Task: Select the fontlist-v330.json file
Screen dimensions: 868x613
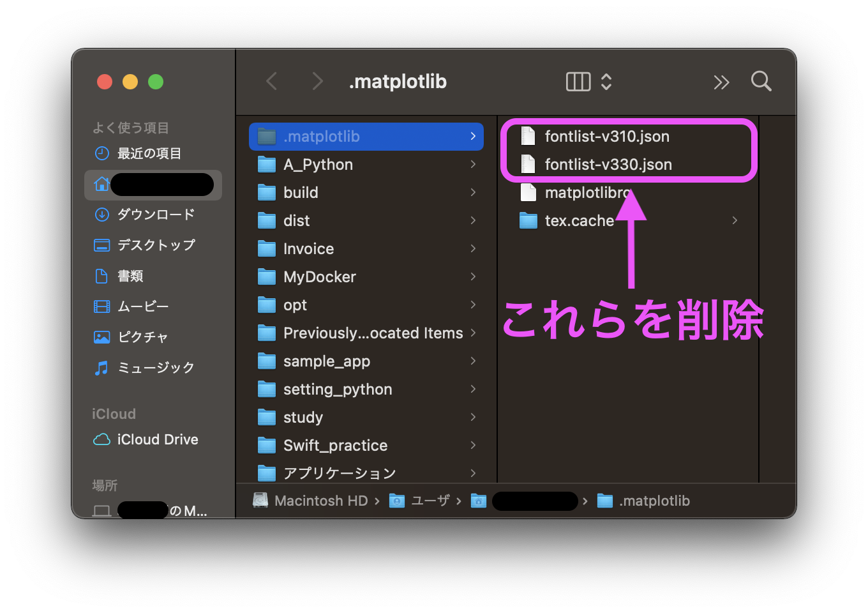Action: pyautogui.click(x=608, y=165)
